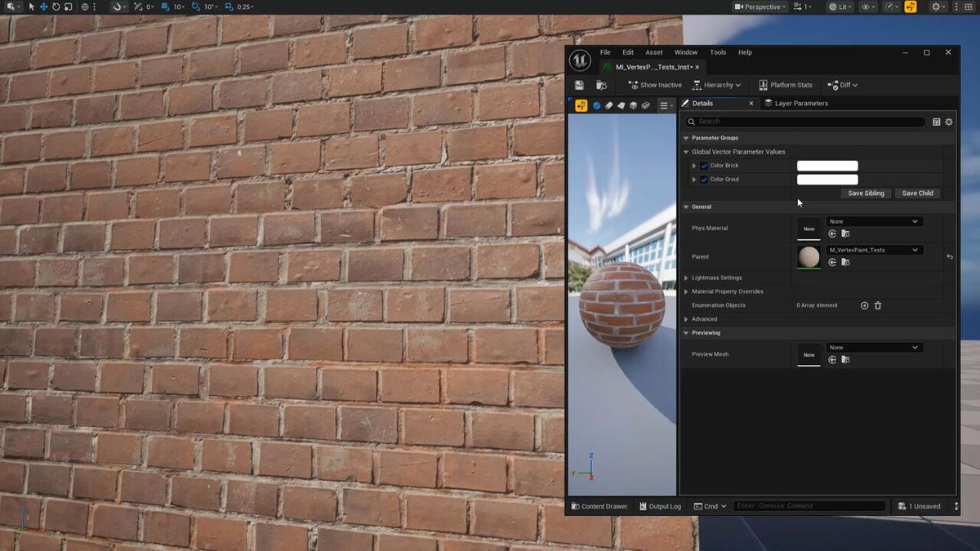Open Platform Stats

point(786,85)
